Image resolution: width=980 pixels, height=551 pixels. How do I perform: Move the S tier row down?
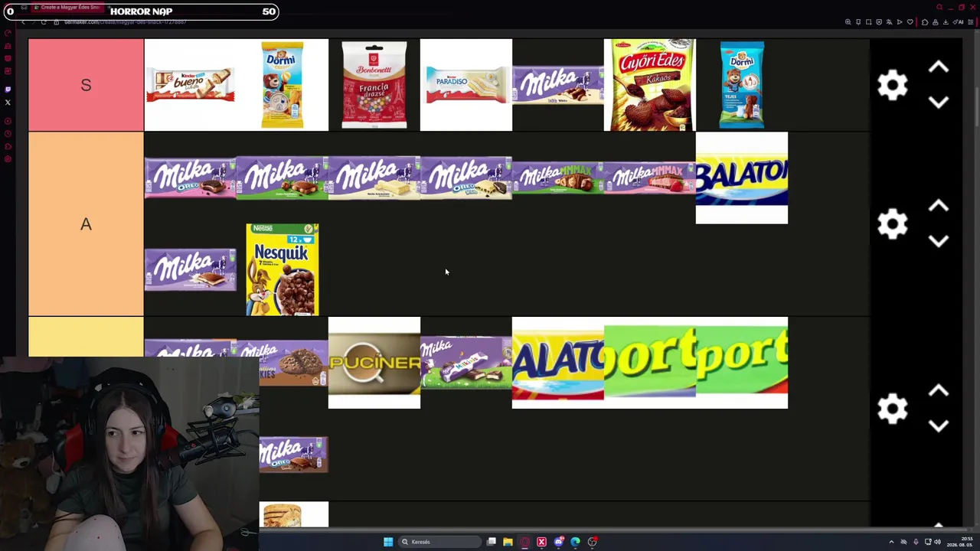[x=939, y=102]
